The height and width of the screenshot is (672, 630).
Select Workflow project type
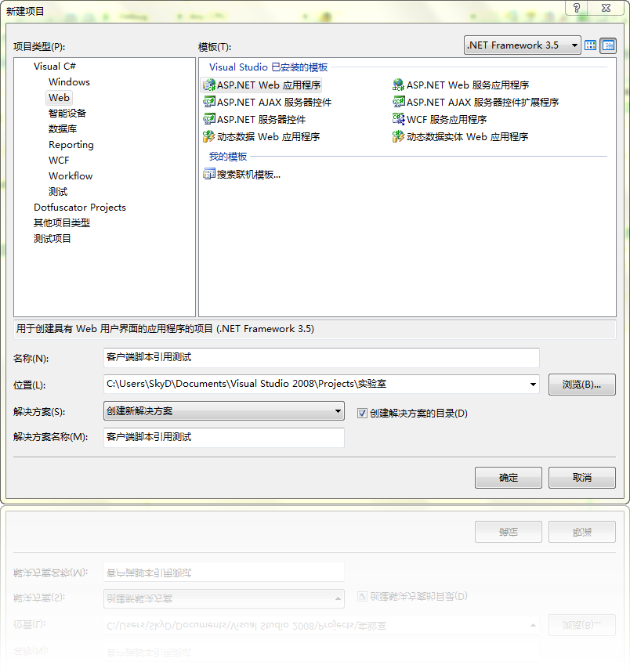(71, 175)
